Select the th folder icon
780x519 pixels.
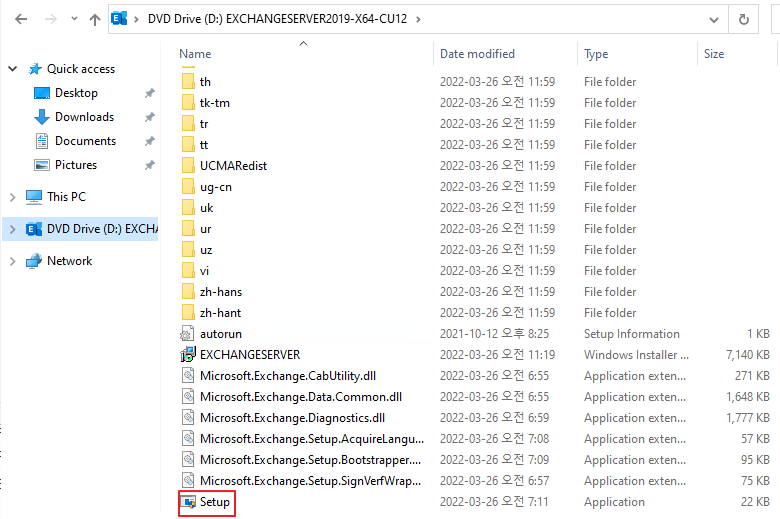pos(188,82)
